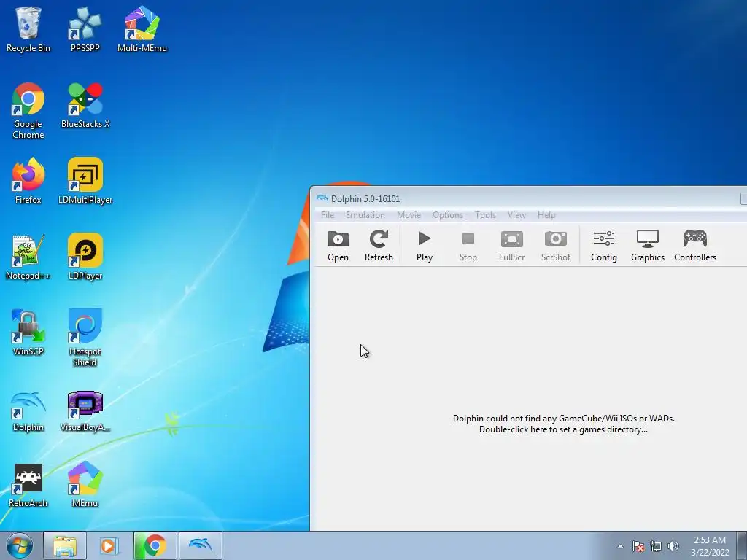Open the Help menu in Dolphin
Viewport: 747px width, 560px height.
coord(546,215)
